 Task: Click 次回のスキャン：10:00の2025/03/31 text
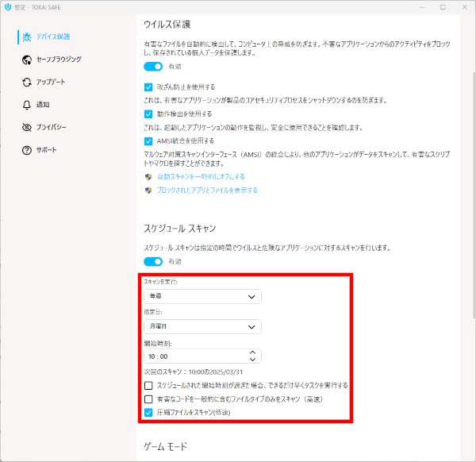pyautogui.click(x=194, y=372)
